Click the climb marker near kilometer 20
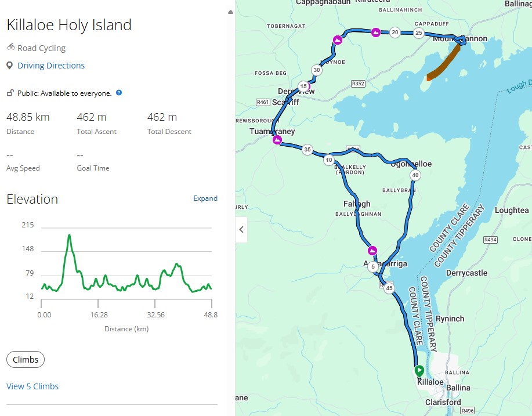This screenshot has width=532, height=416. pos(376,32)
